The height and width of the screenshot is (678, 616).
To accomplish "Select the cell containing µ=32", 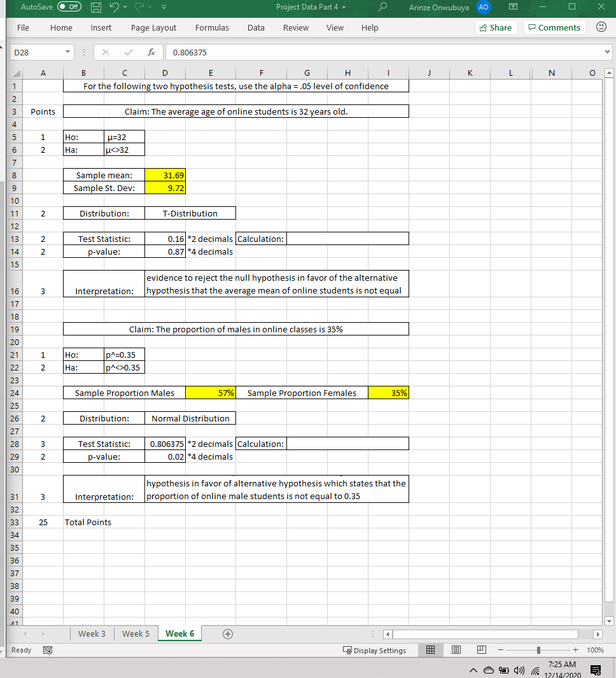I will pos(125,137).
